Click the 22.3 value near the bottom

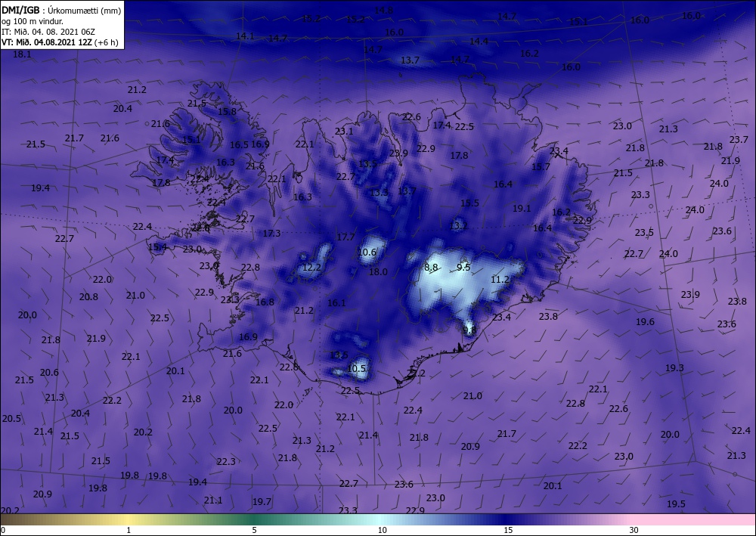click(226, 462)
